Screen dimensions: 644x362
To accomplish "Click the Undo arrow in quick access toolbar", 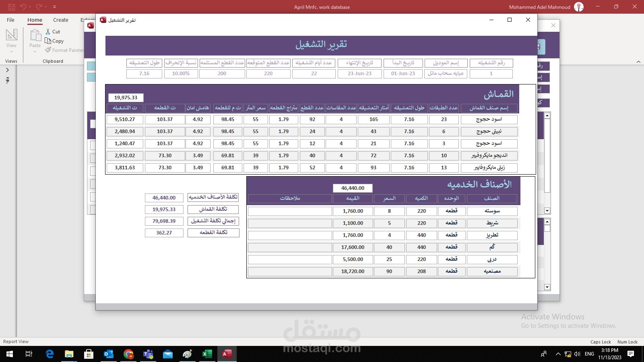I will [23, 7].
